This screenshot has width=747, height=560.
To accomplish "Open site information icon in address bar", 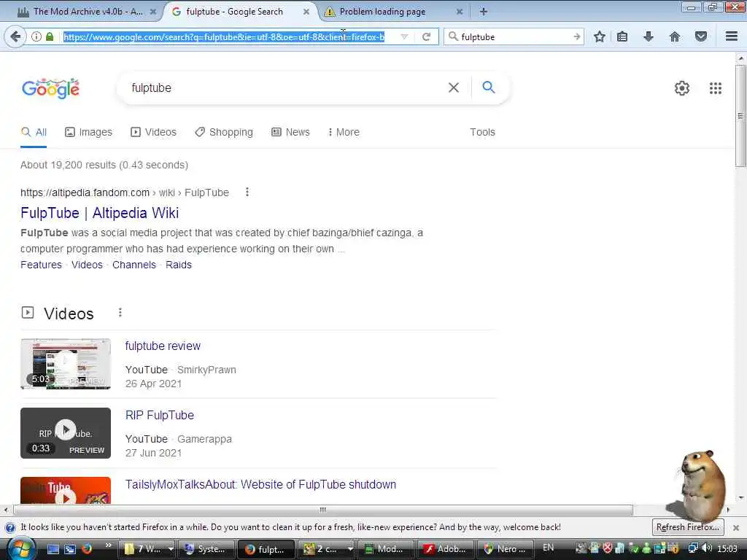I will click(x=36, y=36).
